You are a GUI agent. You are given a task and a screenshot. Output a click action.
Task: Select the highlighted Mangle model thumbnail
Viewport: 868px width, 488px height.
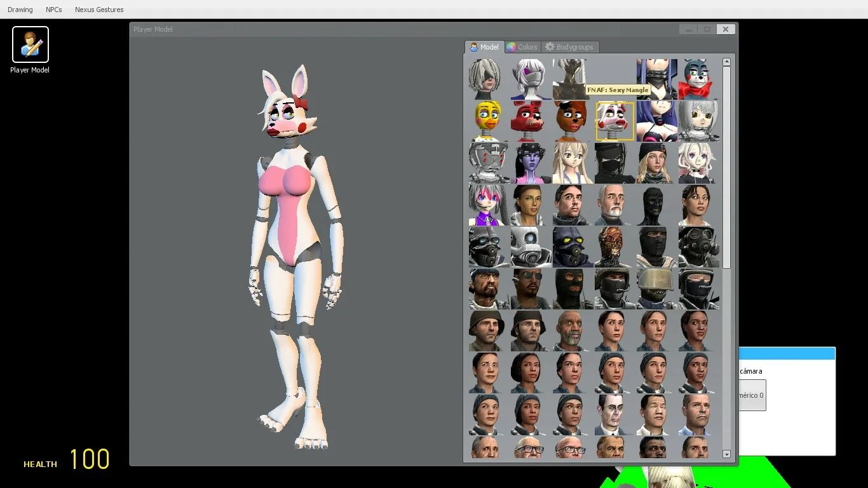[x=614, y=121]
